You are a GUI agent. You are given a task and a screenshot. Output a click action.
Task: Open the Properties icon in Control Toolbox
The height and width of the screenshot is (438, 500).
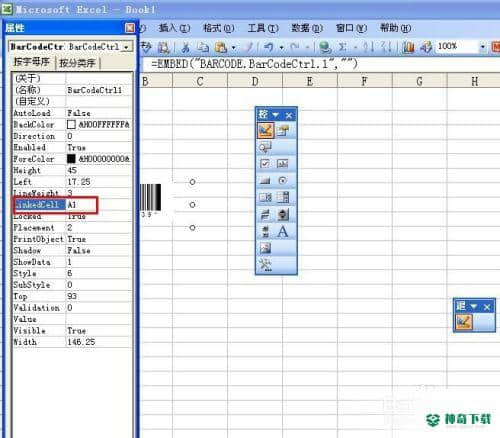(283, 130)
